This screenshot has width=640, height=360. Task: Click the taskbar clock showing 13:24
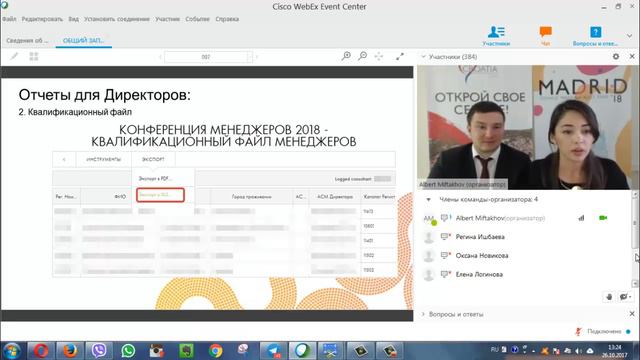coord(615,351)
